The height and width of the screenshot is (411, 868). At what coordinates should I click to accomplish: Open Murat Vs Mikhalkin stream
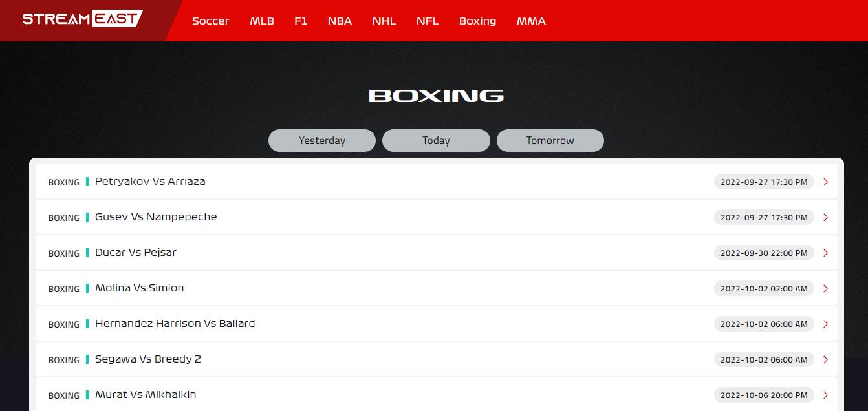click(436, 394)
